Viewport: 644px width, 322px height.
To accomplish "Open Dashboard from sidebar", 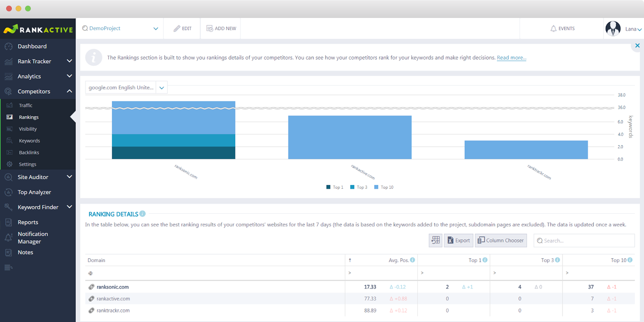I will click(32, 46).
